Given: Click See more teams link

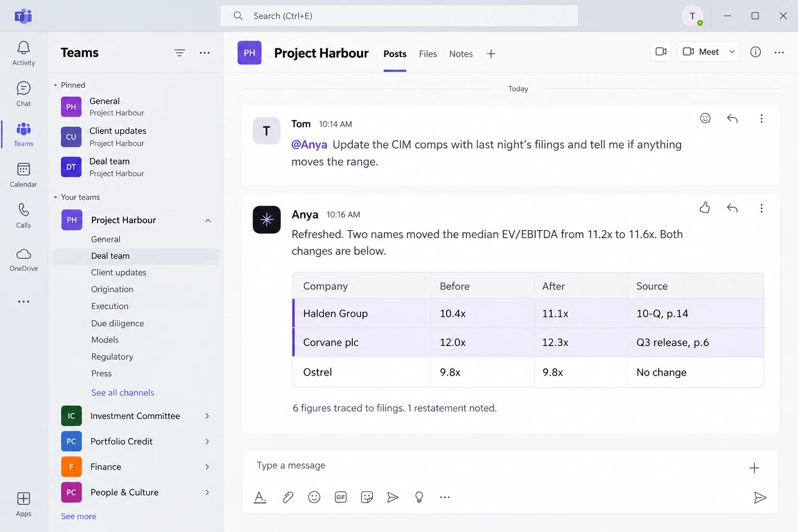Looking at the screenshot, I should pos(78,516).
